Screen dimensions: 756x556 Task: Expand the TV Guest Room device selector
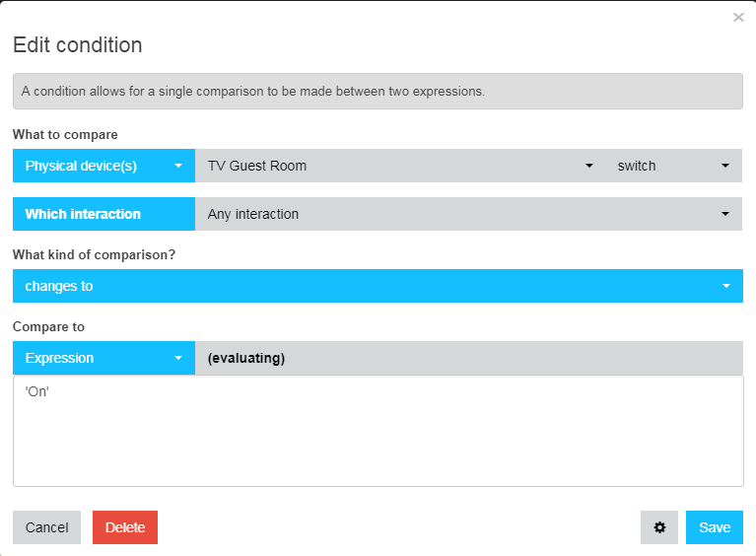coord(400,166)
